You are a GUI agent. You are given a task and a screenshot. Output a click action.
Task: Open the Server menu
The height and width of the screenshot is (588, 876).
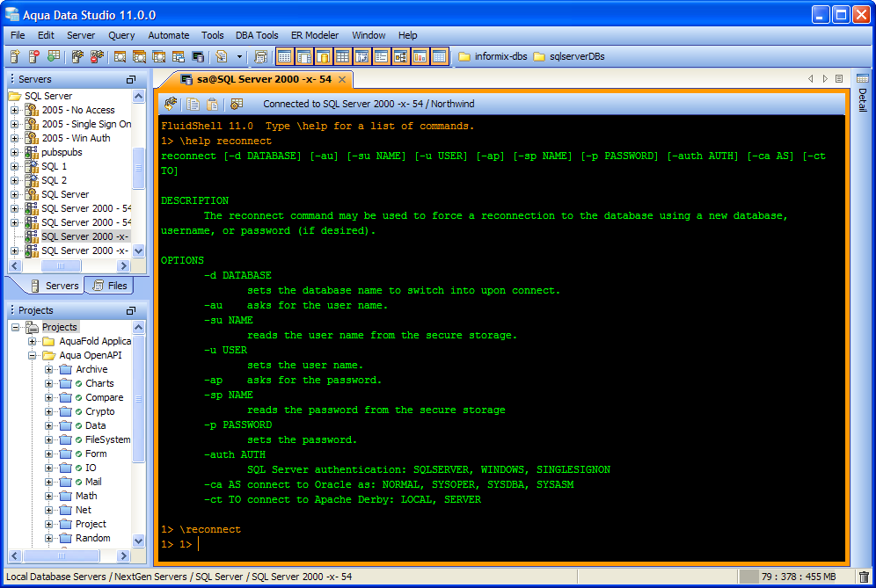pos(81,35)
